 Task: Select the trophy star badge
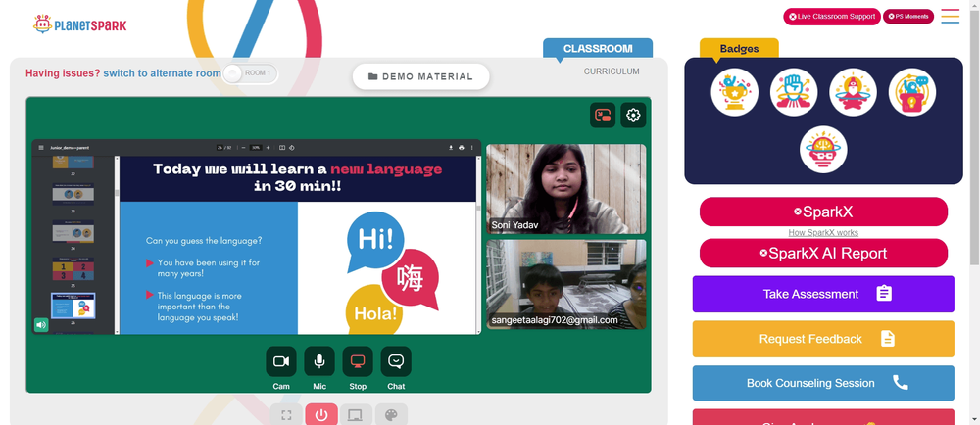coord(734,92)
